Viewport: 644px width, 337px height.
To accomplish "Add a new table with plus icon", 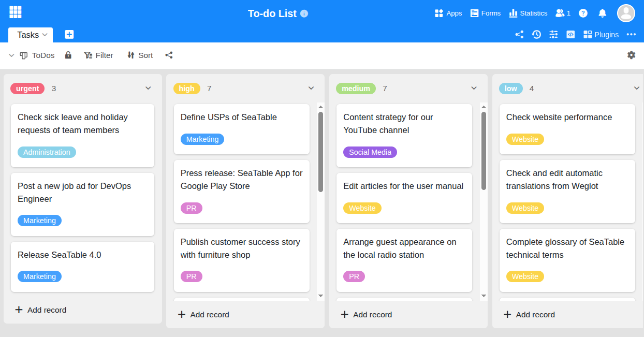I will click(x=69, y=35).
